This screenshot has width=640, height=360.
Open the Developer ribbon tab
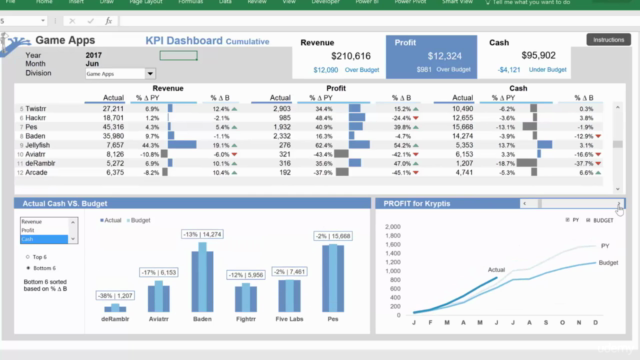click(325, 2)
